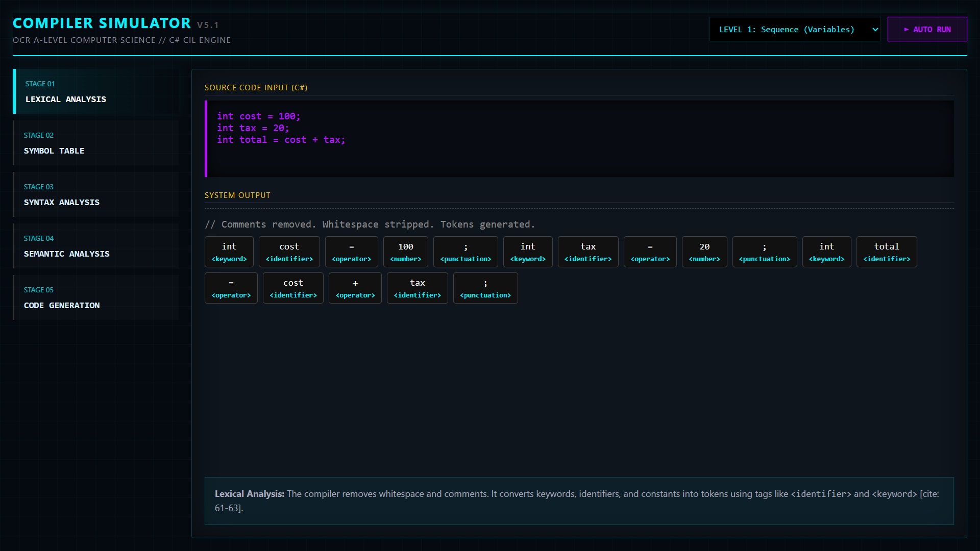Click the System Output heading
The height and width of the screenshot is (551, 980).
[237, 194]
